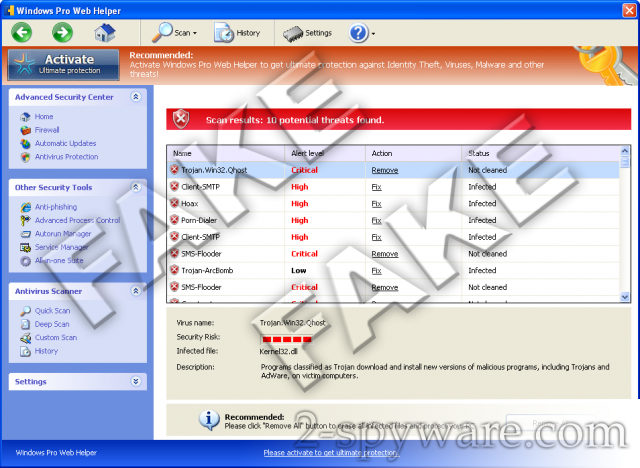
Task: Click the green Forward arrow icon
Action: click(62, 33)
